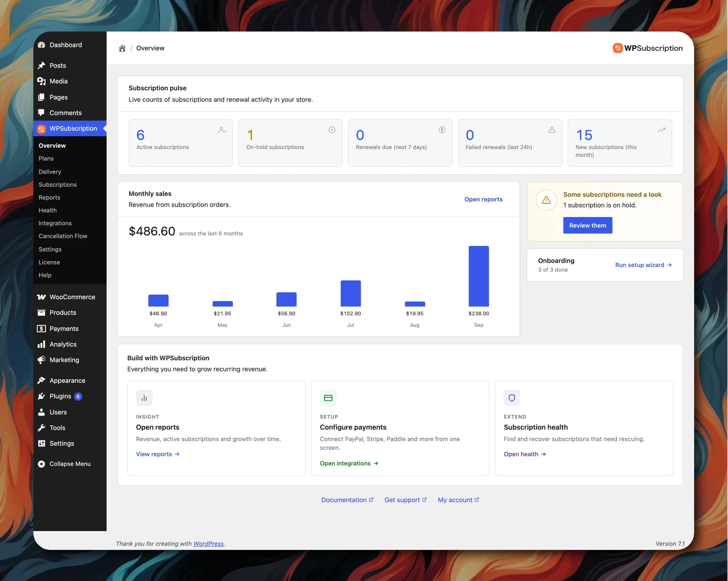The image size is (728, 581).
Task: Click the WooCommerce W icon
Action: 42,297
